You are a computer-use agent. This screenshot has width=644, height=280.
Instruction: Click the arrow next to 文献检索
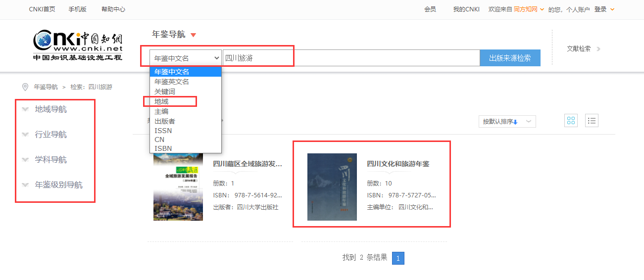[x=598, y=49]
